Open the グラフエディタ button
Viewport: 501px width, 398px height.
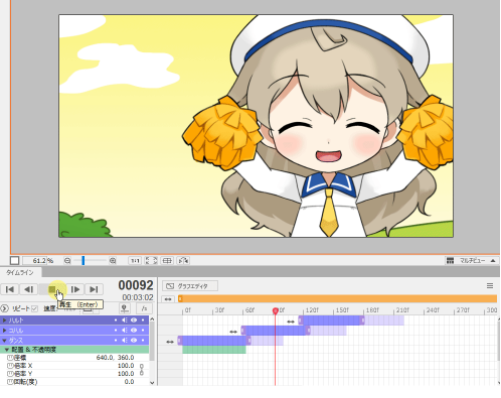tap(190, 286)
